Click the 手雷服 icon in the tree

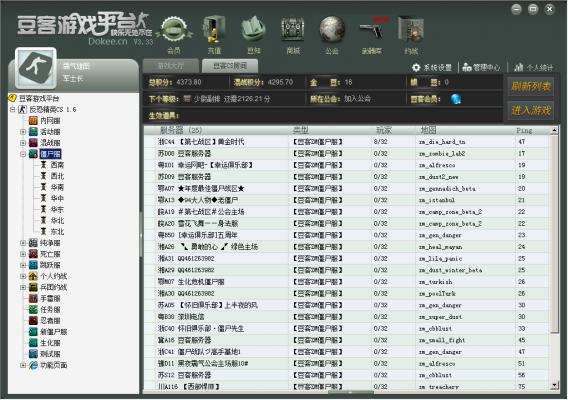[33, 299]
